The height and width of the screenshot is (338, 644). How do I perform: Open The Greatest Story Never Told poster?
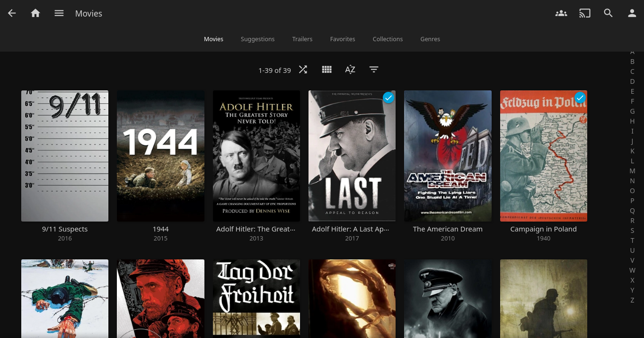point(256,156)
